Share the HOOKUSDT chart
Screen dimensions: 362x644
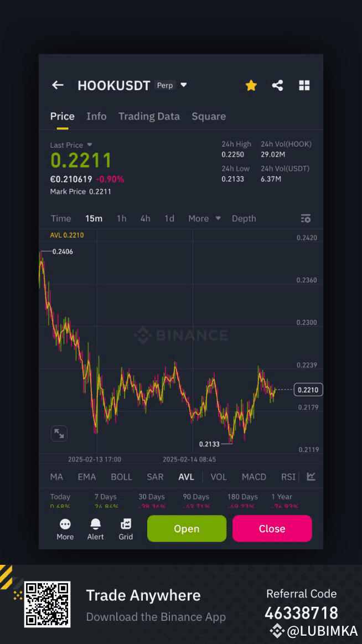point(277,85)
